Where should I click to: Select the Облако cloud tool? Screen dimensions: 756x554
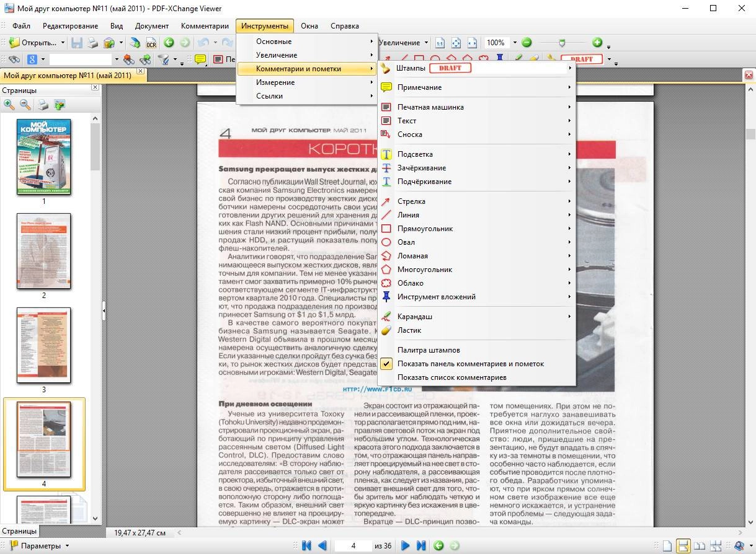coord(476,283)
